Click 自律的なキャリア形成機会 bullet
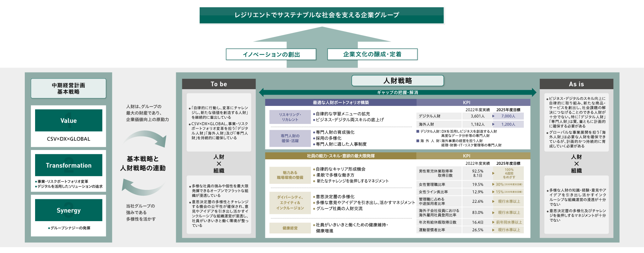This screenshot has height=253, width=644. (339, 169)
